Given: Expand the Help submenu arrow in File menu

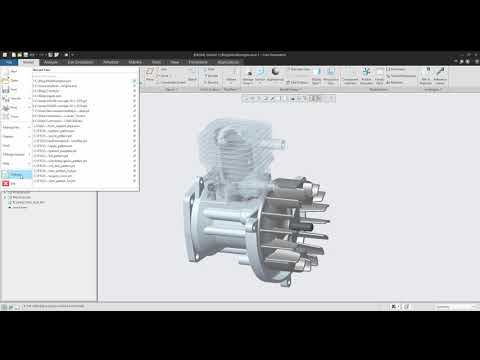Looking at the screenshot, I should 29,164.
